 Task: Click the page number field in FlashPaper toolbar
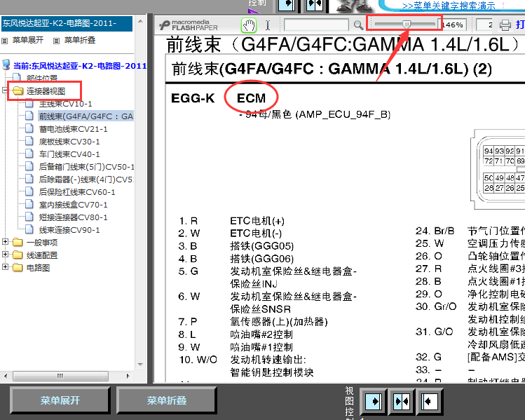point(484,25)
